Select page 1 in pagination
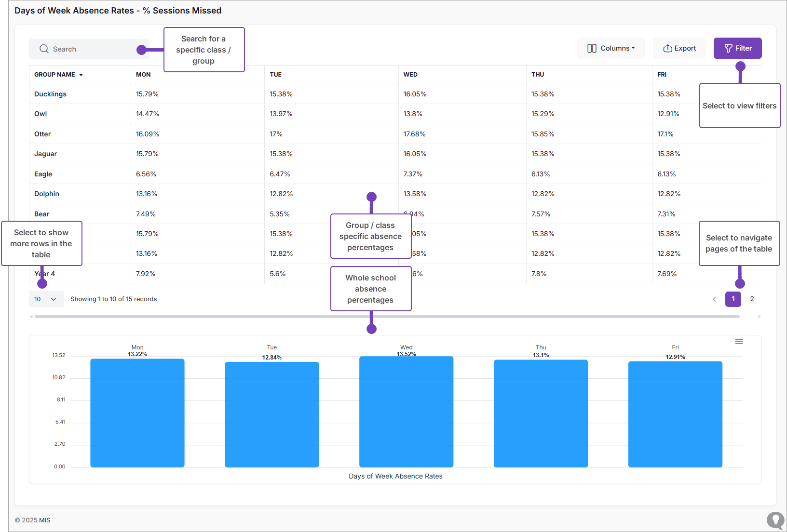The width and height of the screenshot is (787, 532). click(x=733, y=299)
